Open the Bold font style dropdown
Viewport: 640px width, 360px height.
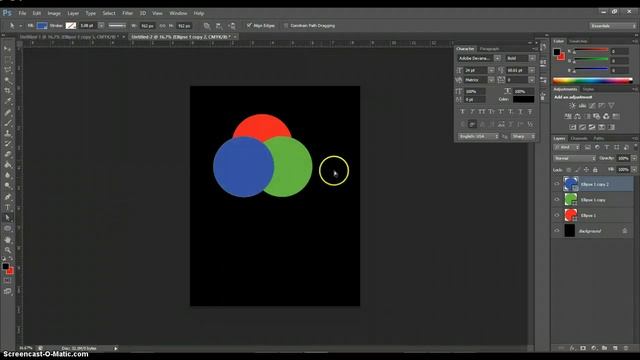(x=532, y=58)
